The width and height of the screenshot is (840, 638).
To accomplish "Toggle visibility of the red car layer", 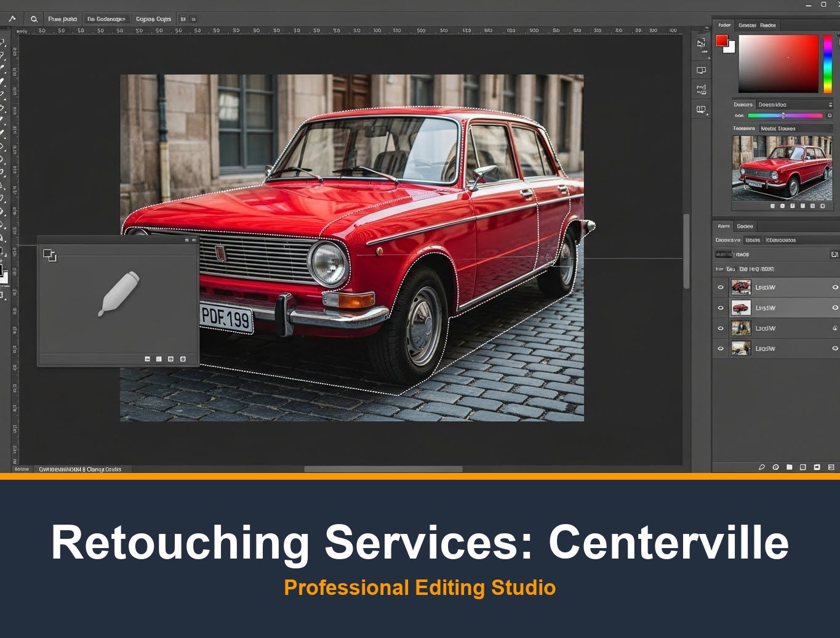I will click(721, 308).
